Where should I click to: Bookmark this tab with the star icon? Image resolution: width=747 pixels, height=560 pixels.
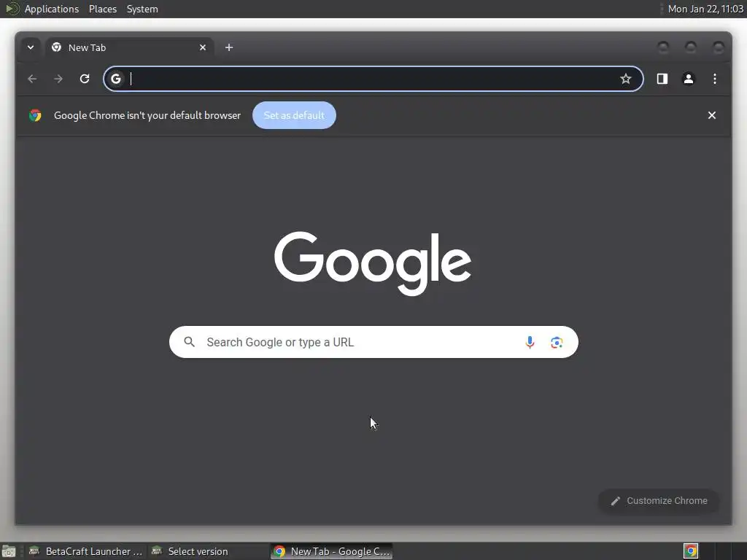tap(625, 79)
